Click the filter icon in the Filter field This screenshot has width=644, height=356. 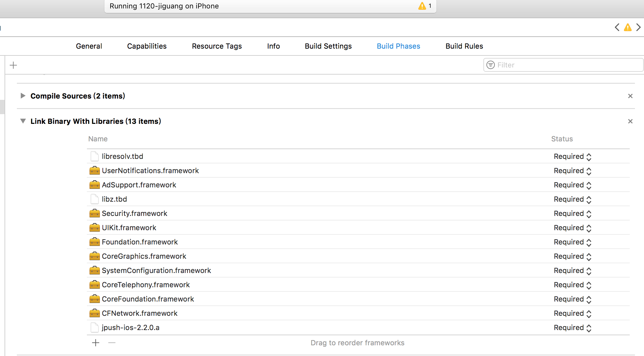coord(491,65)
